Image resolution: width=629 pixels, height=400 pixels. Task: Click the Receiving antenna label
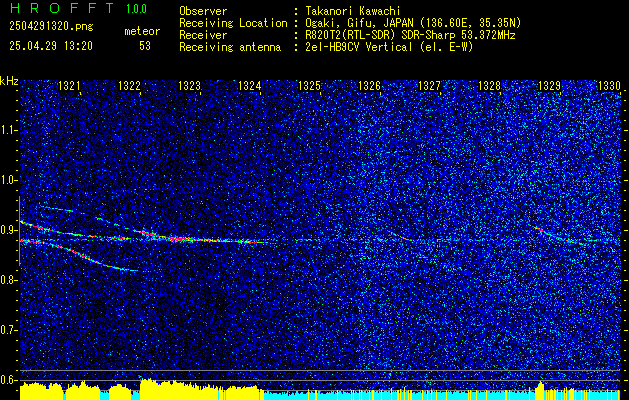(230, 47)
